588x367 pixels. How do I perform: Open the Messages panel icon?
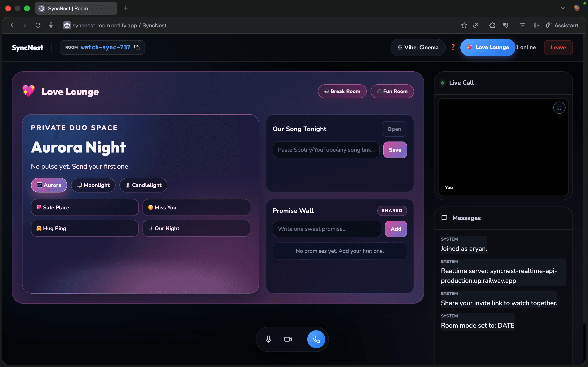pos(444,218)
